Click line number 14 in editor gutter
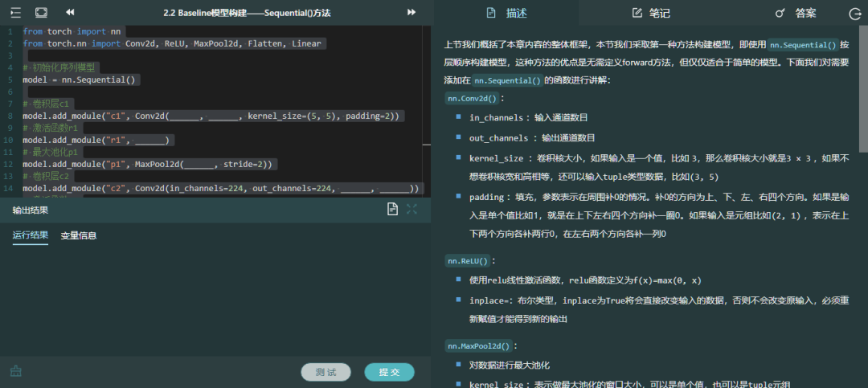The width and height of the screenshot is (868, 388). 8,190
